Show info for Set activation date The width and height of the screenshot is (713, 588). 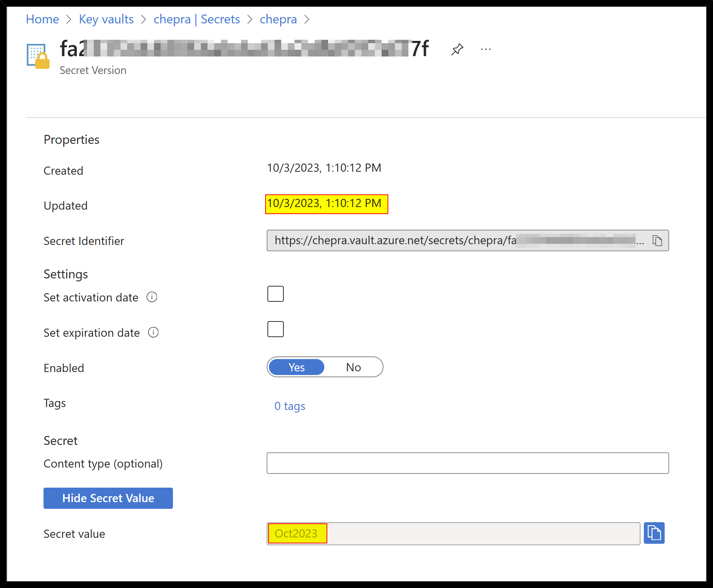152,297
